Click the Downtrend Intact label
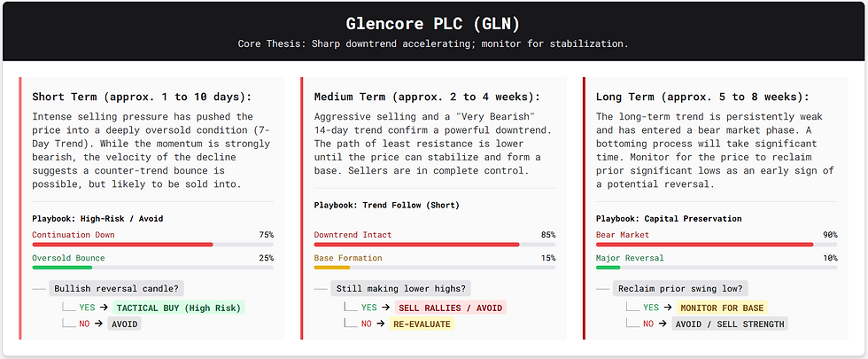Image resolution: width=868 pixels, height=359 pixels. click(353, 235)
